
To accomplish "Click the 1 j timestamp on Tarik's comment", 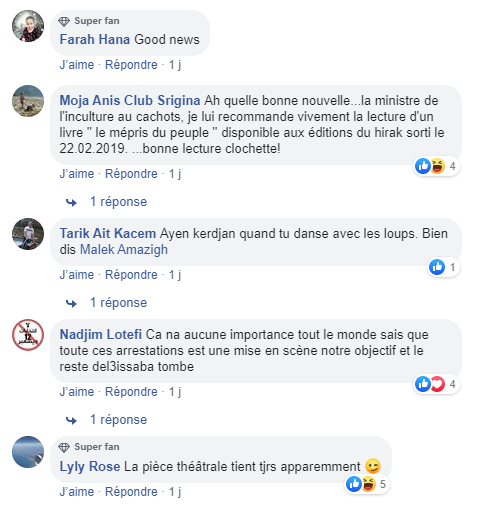I will tap(175, 275).
